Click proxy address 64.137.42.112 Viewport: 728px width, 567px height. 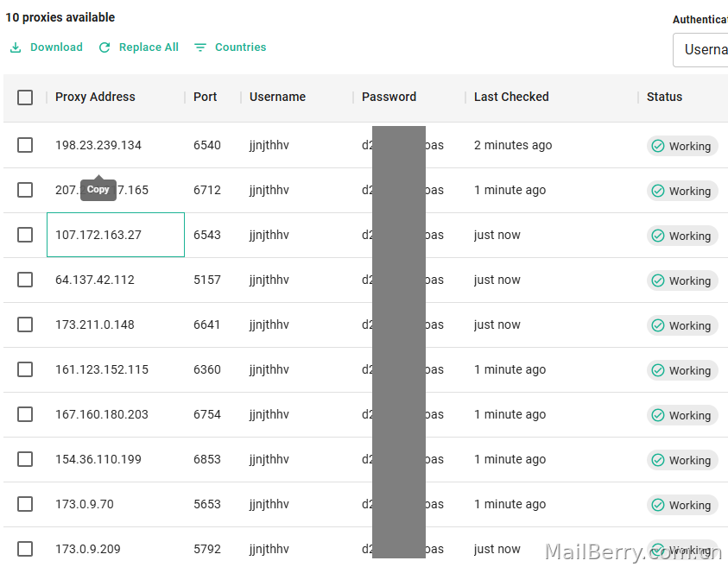click(x=95, y=280)
